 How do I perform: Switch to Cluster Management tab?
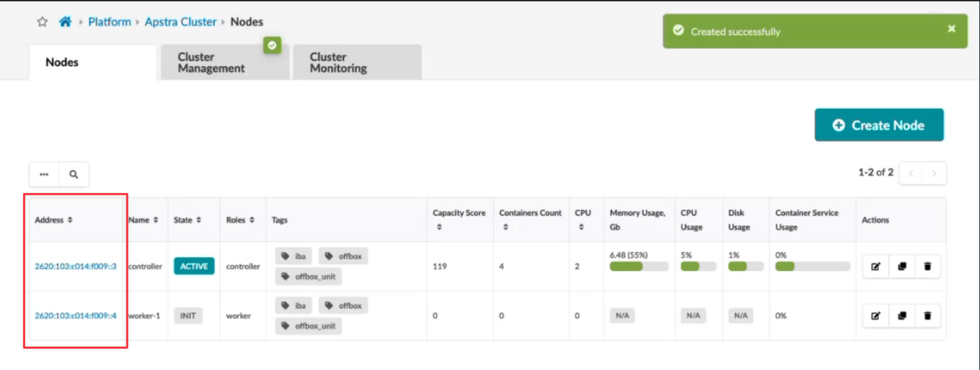(x=211, y=63)
